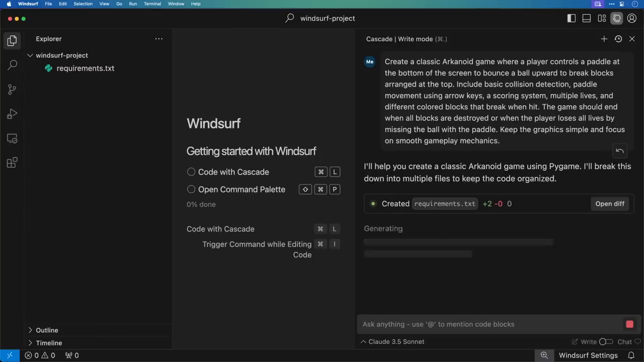
Task: Click the Windsurf menu in macOS menu bar
Action: pyautogui.click(x=28, y=4)
